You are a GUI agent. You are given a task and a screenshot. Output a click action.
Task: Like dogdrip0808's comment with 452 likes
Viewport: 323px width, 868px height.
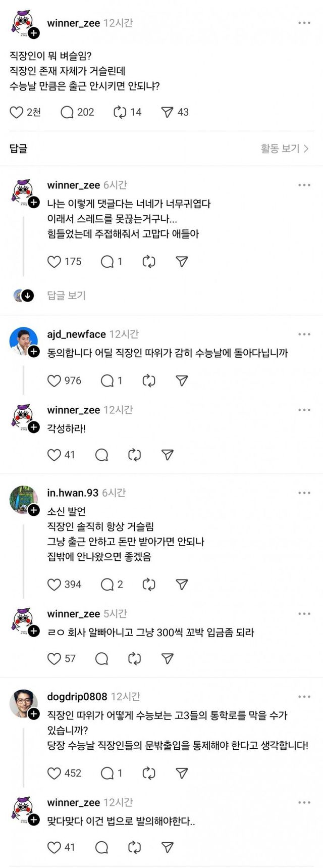pos(54,773)
